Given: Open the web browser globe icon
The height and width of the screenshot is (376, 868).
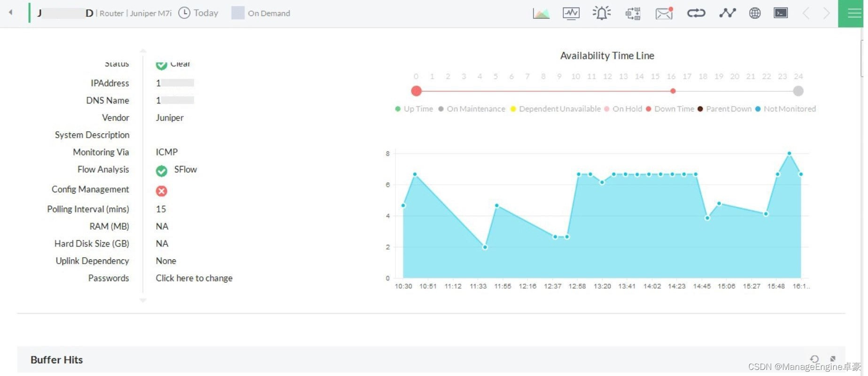Looking at the screenshot, I should [x=755, y=13].
